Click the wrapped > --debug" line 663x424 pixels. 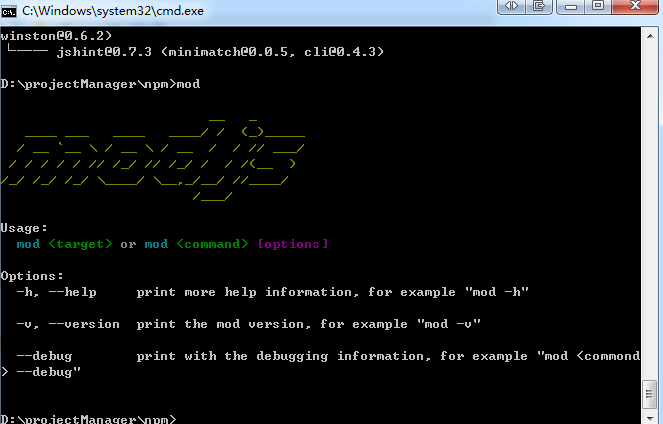40,372
